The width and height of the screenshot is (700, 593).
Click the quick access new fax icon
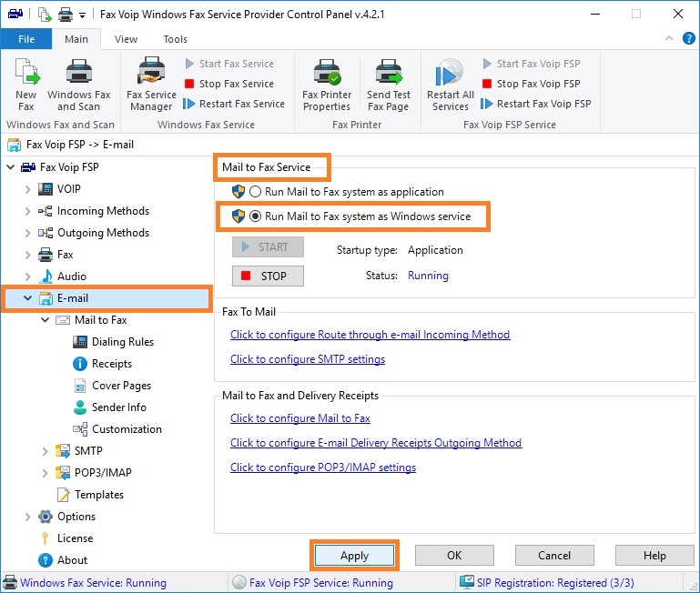(x=45, y=15)
